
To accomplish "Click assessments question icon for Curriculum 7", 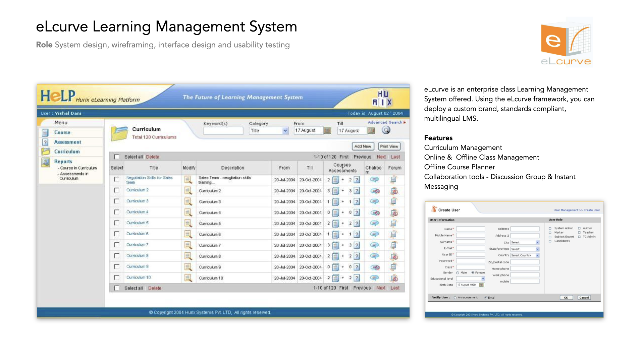I will pyautogui.click(x=357, y=245).
